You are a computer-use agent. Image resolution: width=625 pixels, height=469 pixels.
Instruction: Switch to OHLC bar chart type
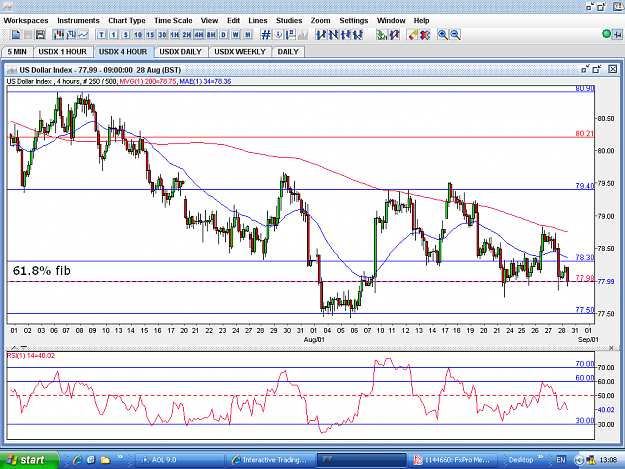coord(71,35)
